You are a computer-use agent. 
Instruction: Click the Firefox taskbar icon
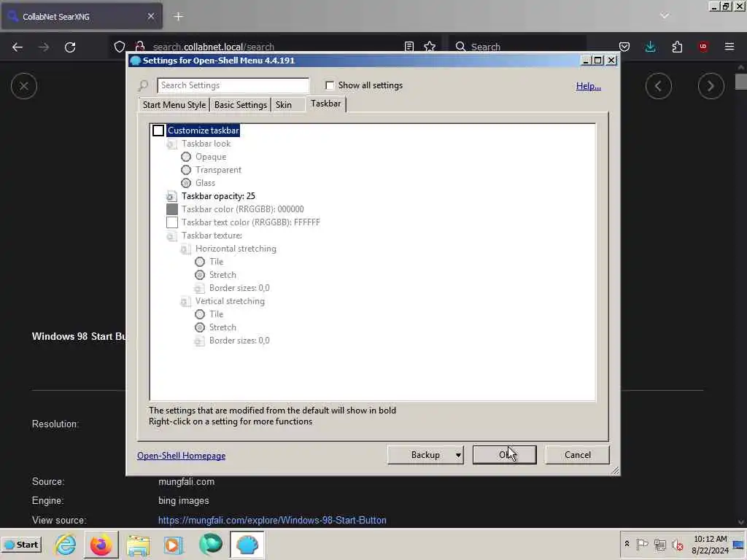coord(101,544)
